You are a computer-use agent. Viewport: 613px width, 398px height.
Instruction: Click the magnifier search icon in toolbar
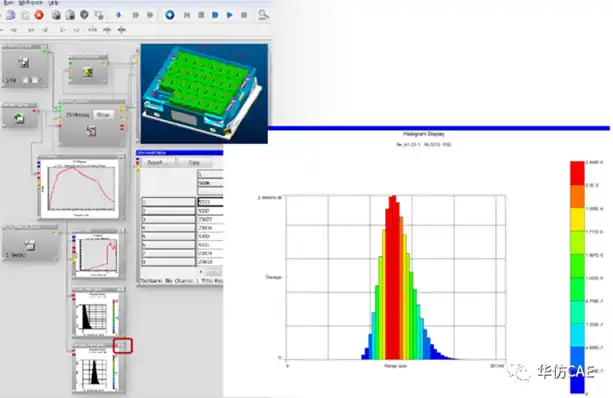tap(263, 15)
